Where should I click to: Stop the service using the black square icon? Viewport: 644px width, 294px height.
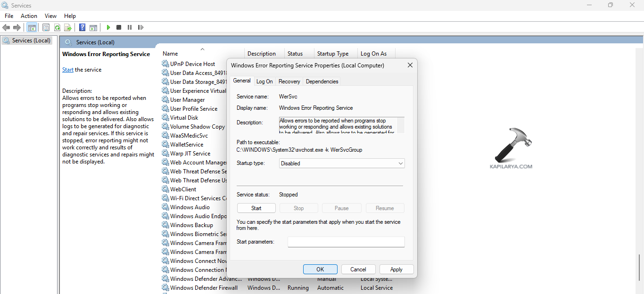[x=119, y=27]
